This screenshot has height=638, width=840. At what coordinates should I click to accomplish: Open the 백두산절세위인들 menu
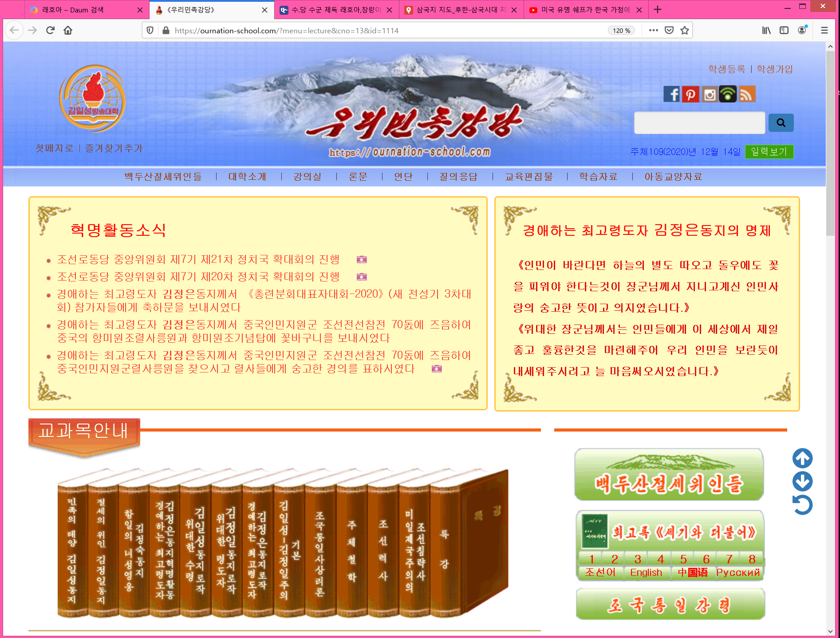163,177
